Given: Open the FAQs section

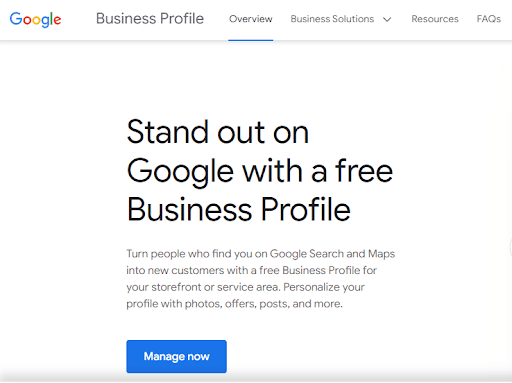Looking at the screenshot, I should click(x=489, y=19).
